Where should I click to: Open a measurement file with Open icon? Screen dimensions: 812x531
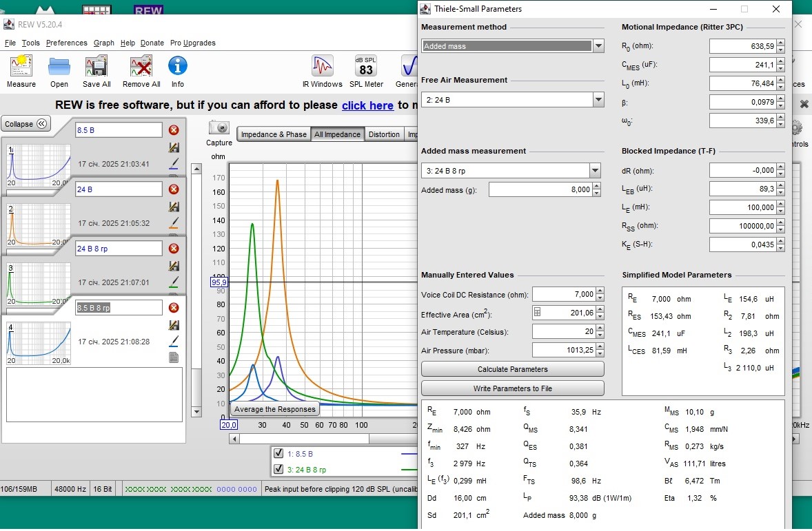(59, 66)
